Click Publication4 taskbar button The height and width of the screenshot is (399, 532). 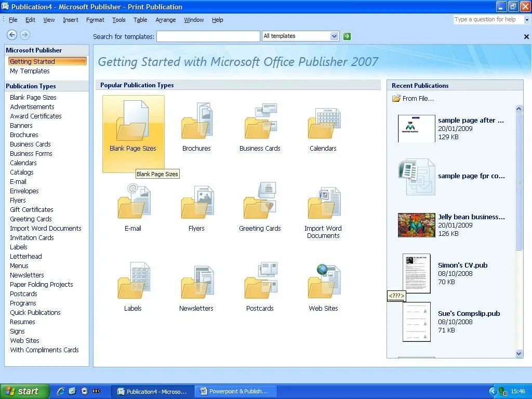(152, 391)
